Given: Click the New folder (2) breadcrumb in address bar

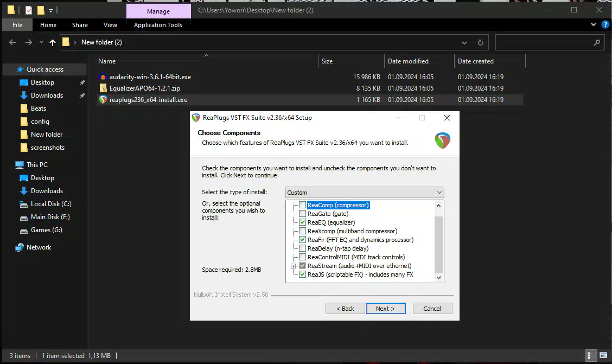Looking at the screenshot, I should (101, 42).
